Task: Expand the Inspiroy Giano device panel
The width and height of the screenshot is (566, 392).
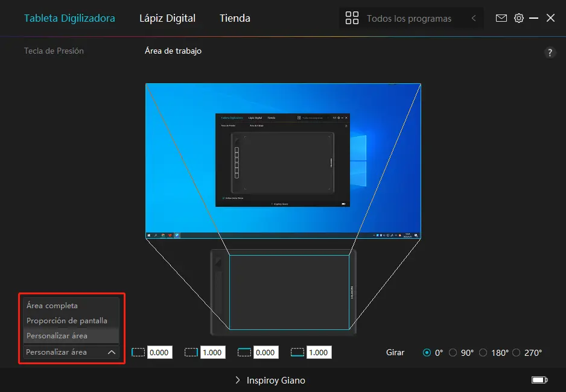Action: coord(237,380)
